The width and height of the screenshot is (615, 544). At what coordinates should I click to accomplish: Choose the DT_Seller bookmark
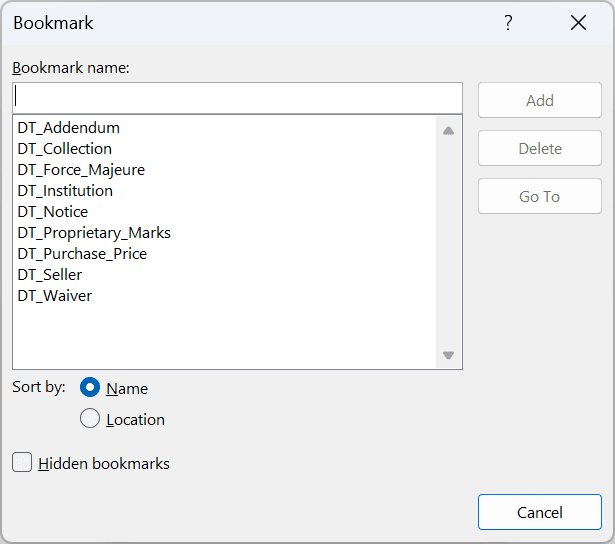tap(50, 275)
